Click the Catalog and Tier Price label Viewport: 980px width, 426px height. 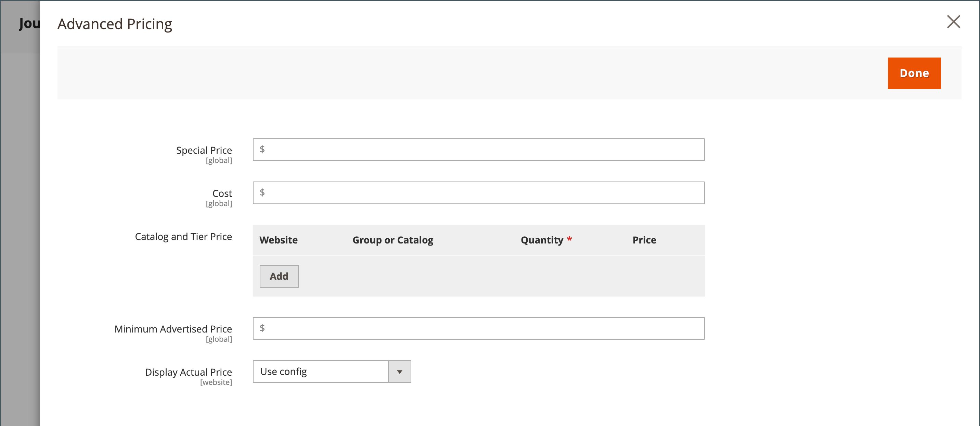tap(183, 236)
